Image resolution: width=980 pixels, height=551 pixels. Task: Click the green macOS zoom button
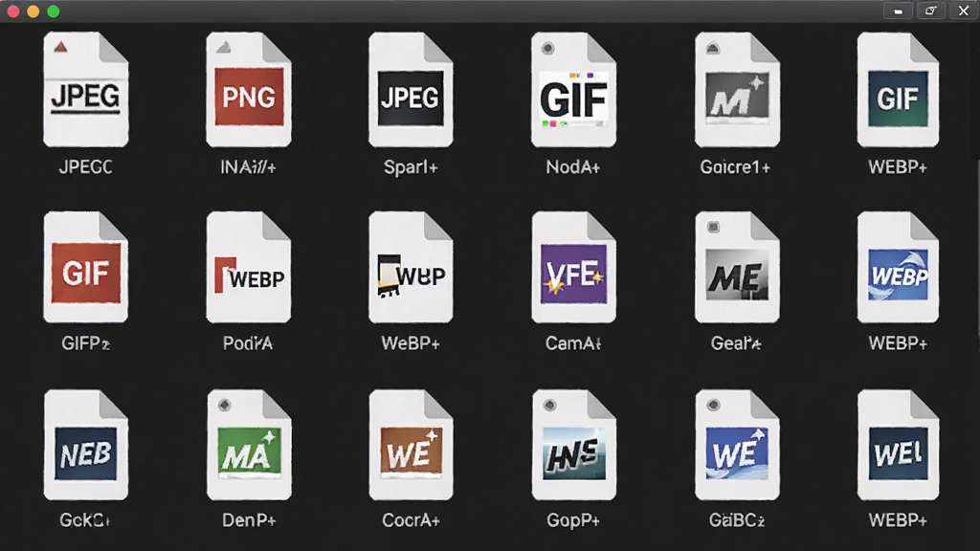[54, 11]
